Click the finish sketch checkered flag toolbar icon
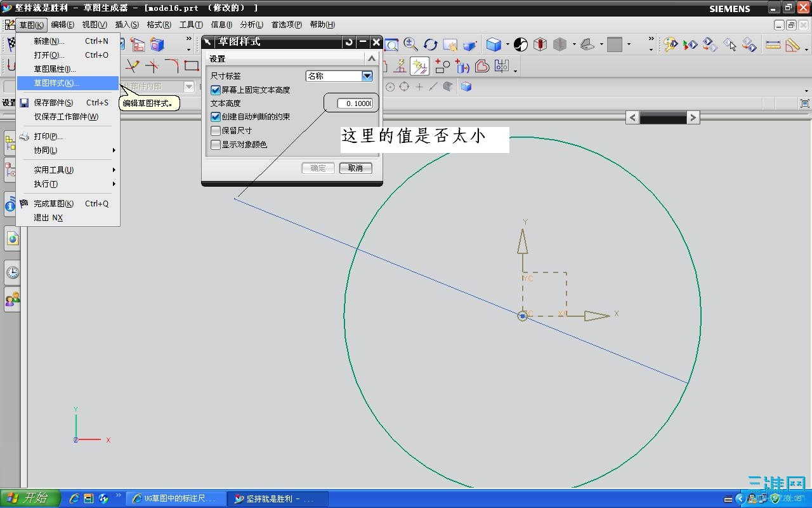This screenshot has width=812, height=508. 11,44
